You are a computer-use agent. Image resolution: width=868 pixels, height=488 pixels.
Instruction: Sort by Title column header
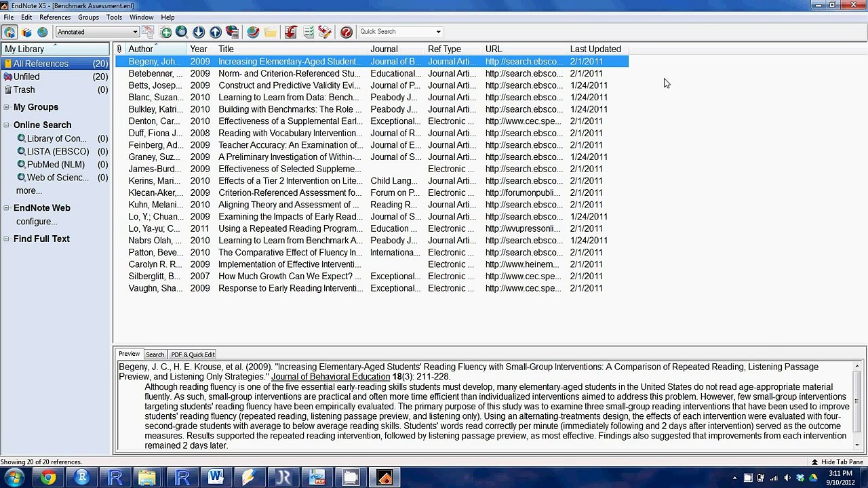(x=292, y=49)
